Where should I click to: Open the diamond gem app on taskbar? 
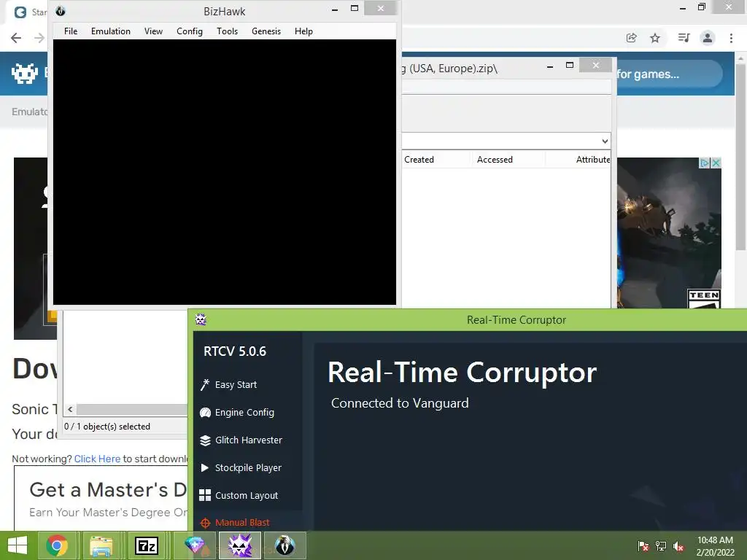pos(194,545)
